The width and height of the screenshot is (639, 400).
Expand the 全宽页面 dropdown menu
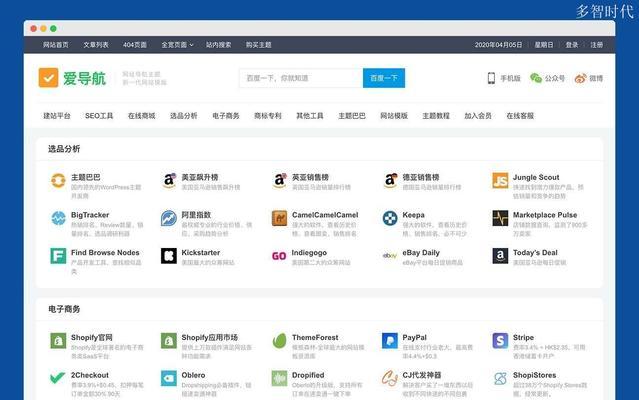point(177,45)
